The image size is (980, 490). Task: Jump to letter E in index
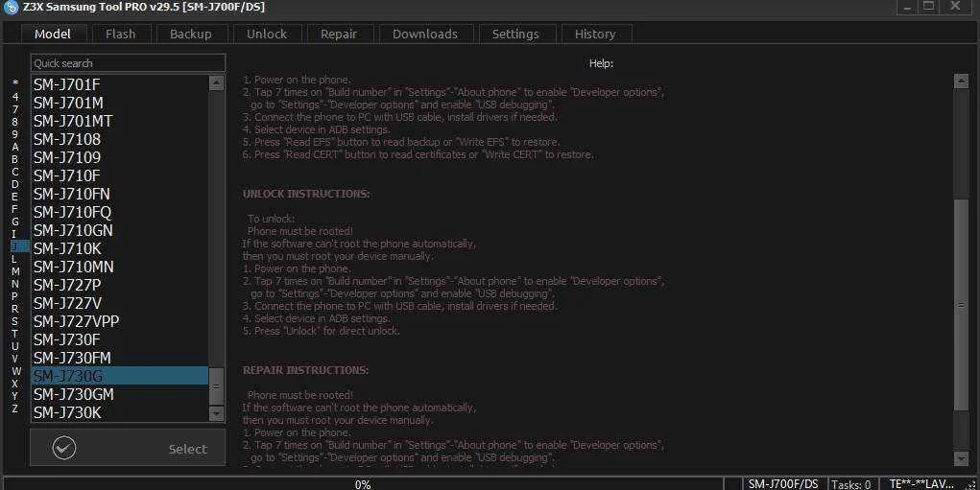(x=15, y=197)
